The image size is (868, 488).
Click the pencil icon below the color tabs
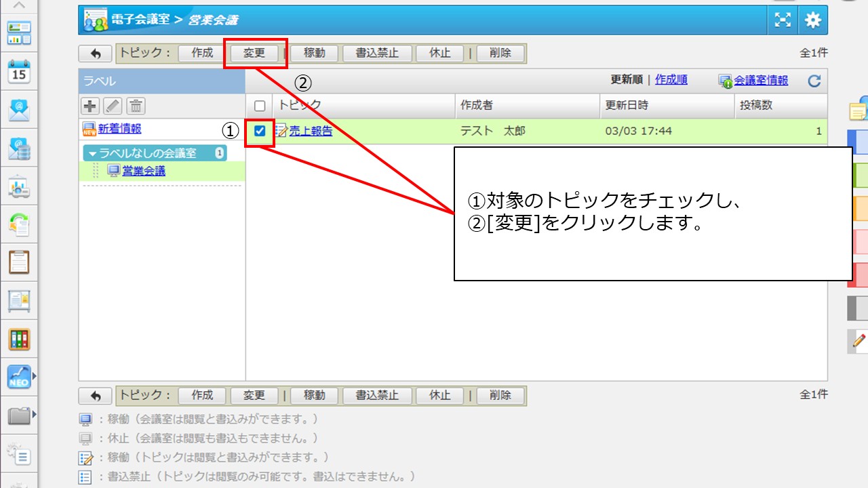click(x=859, y=341)
